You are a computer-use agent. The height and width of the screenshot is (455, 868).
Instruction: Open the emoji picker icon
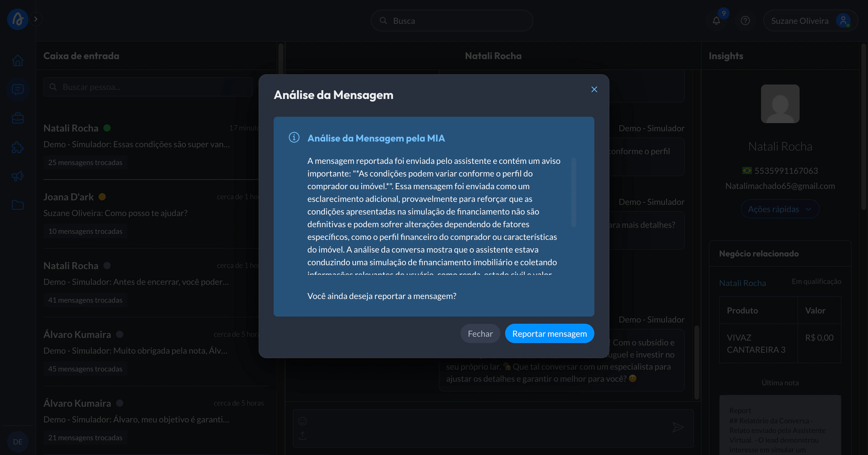(x=303, y=421)
